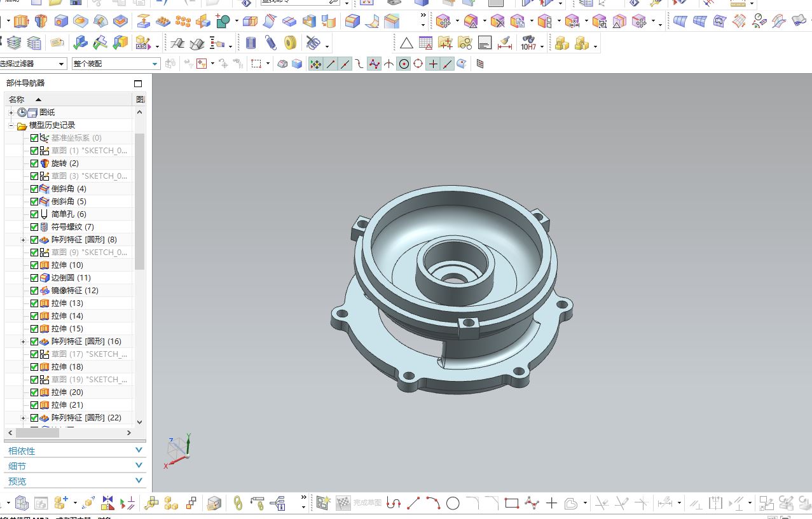Click the sketch Arc tool in bottom toolbar
The width and height of the screenshot is (812, 519).
(x=433, y=503)
